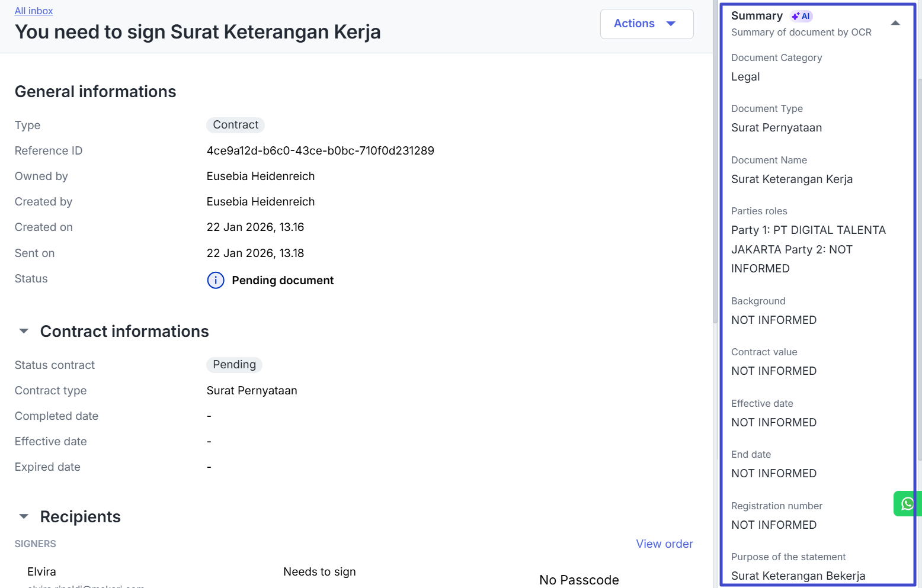The height and width of the screenshot is (588, 922).
Task: Click the Surat Keterangan Bekerja purpose value
Action: (798, 576)
